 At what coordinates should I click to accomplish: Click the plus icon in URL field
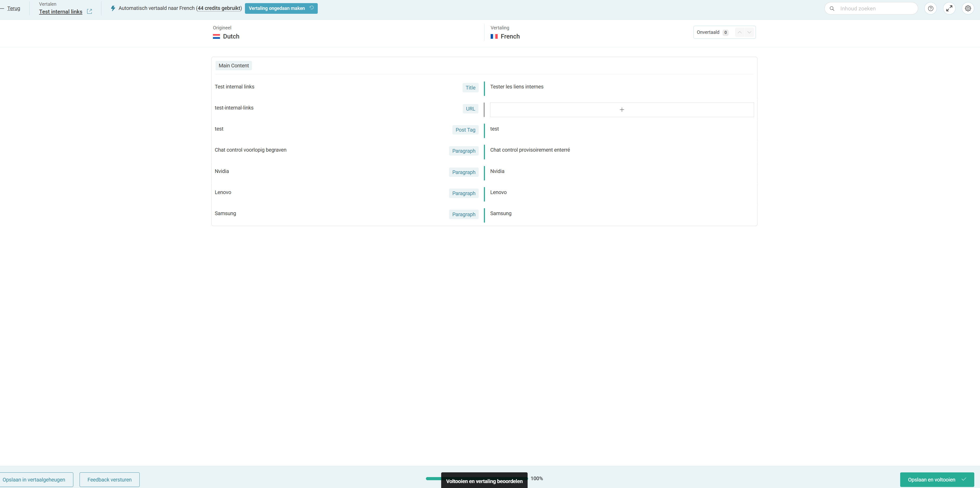622,110
